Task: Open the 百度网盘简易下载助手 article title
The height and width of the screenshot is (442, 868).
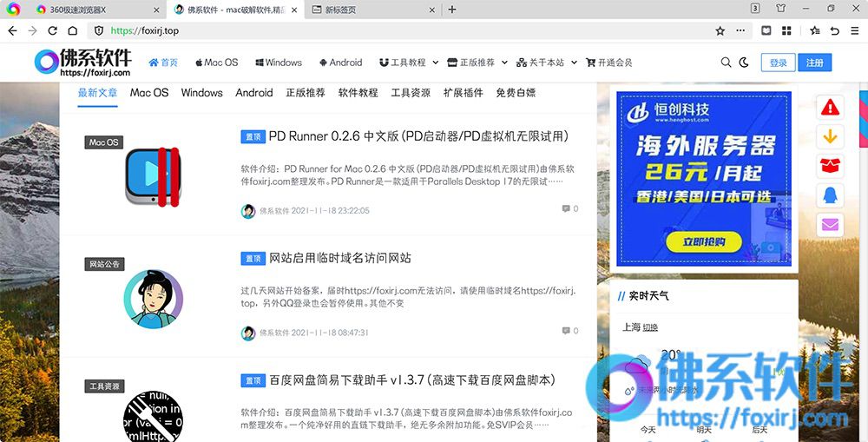Action: 412,380
